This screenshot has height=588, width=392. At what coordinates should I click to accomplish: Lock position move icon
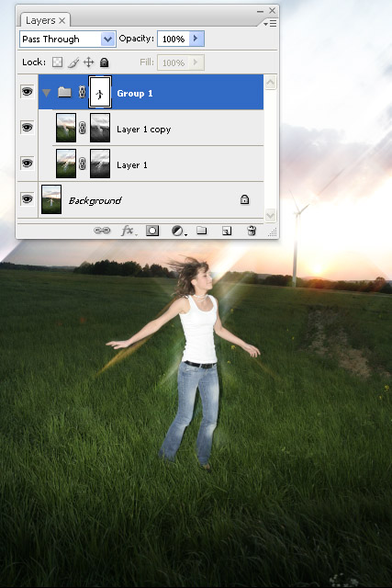click(88, 62)
